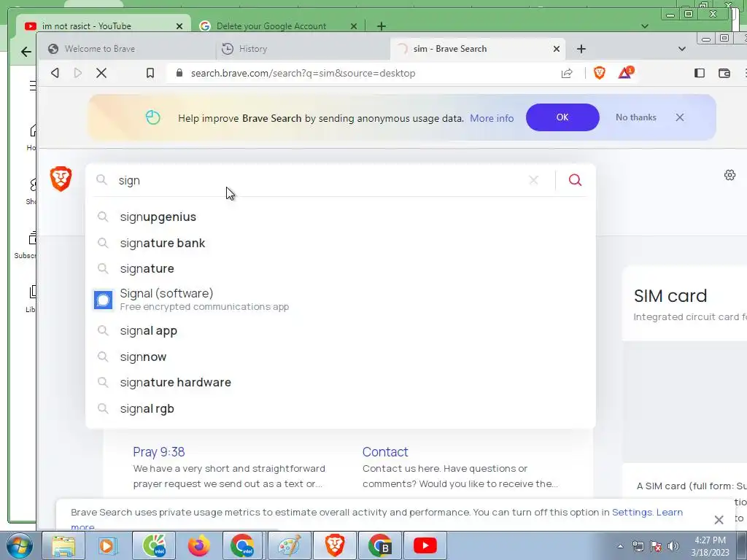Open Settings link in metrics notice
The height and width of the screenshot is (560, 747).
coord(632,512)
